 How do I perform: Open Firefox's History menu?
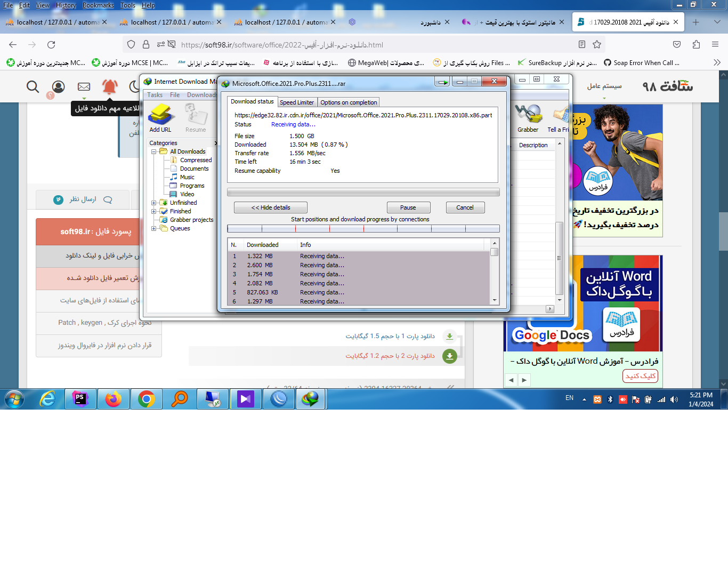pyautogui.click(x=66, y=5)
